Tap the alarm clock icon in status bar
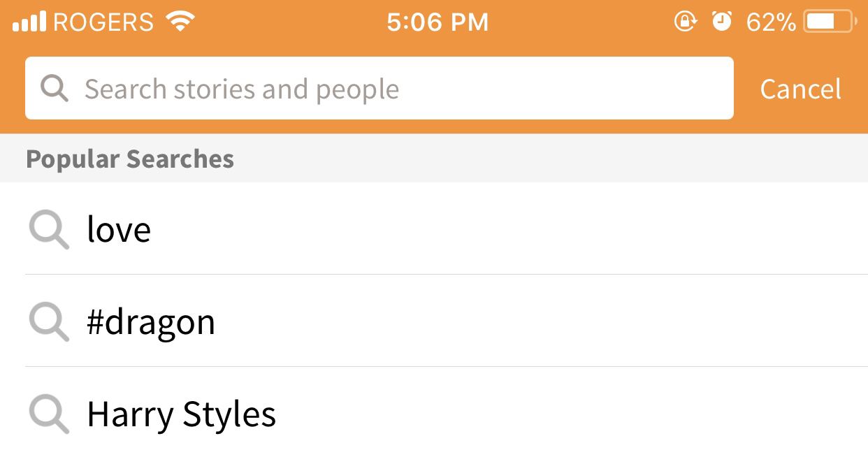The width and height of the screenshot is (868, 457). click(723, 21)
